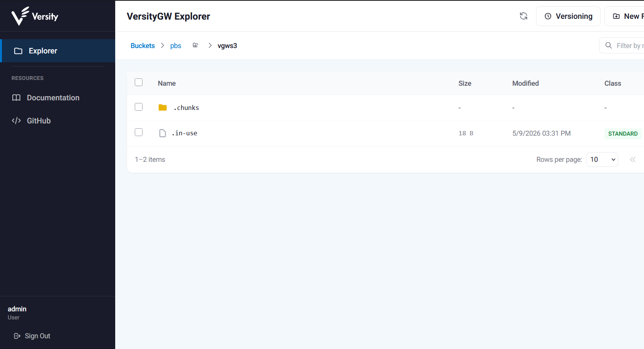Check the .chunks row checkbox
The width and height of the screenshot is (644, 349).
pos(139,107)
